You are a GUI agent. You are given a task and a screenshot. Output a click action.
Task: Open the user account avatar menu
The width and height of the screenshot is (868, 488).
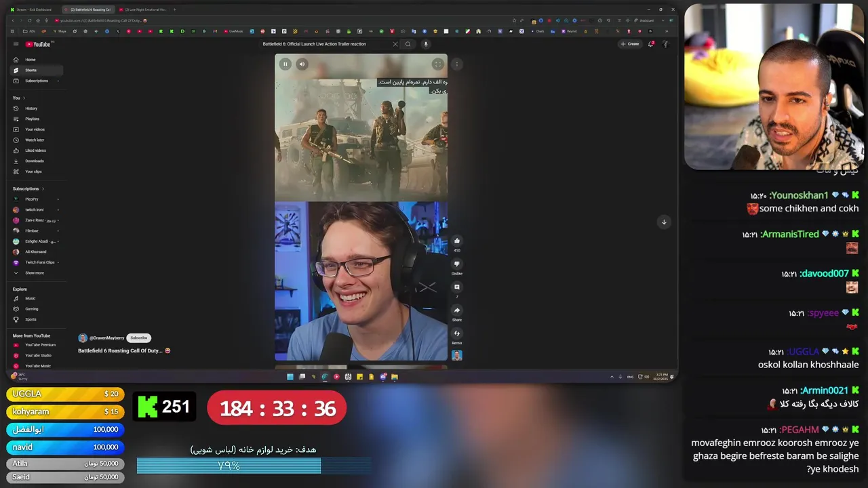pyautogui.click(x=665, y=44)
